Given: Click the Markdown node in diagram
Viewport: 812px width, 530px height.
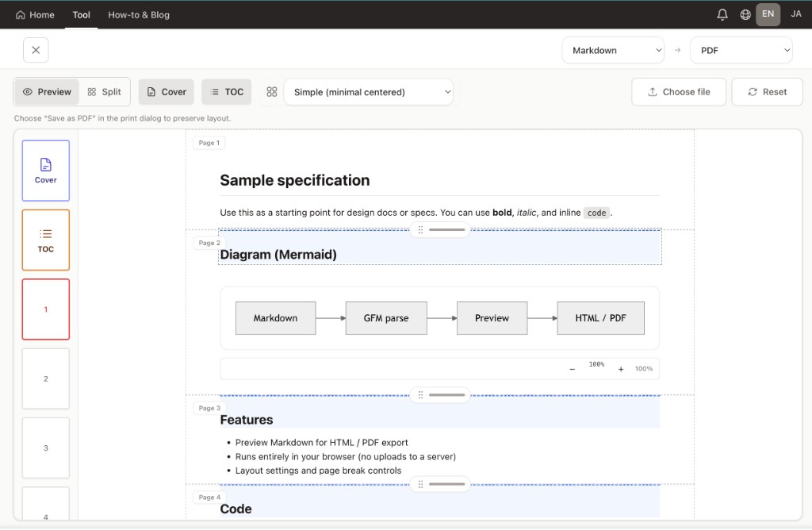Looking at the screenshot, I should point(275,318).
